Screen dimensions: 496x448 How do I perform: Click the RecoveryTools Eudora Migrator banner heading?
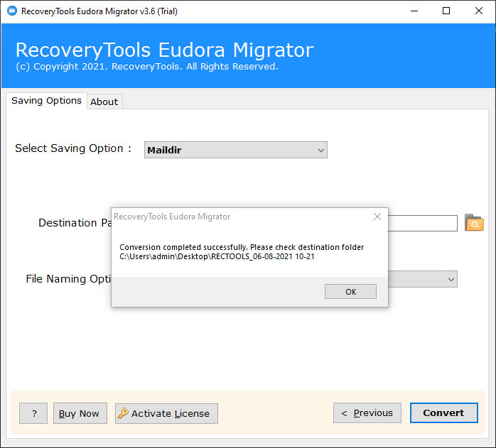pos(164,50)
